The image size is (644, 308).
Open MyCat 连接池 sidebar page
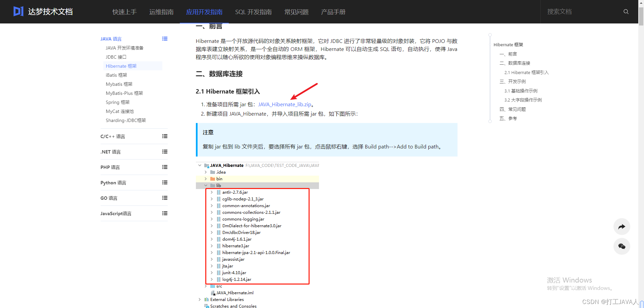click(120, 111)
